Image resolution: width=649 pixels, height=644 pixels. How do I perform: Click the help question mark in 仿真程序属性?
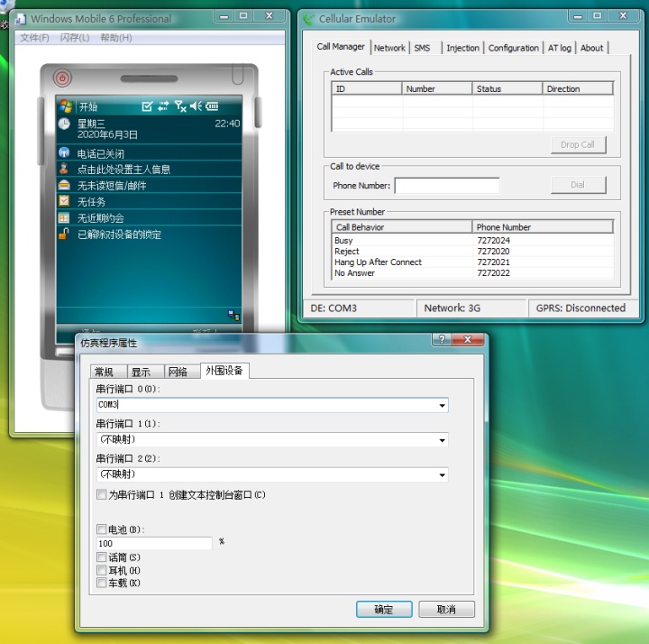tap(442, 340)
